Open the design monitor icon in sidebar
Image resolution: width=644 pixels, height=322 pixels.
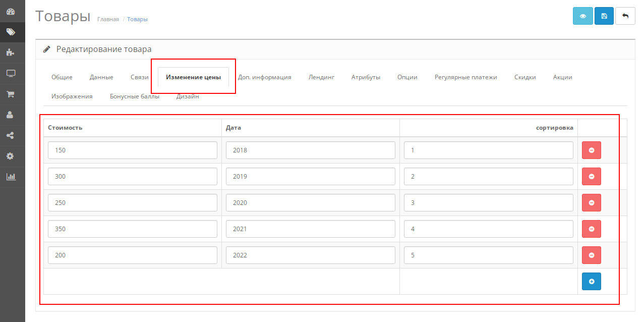(11, 73)
